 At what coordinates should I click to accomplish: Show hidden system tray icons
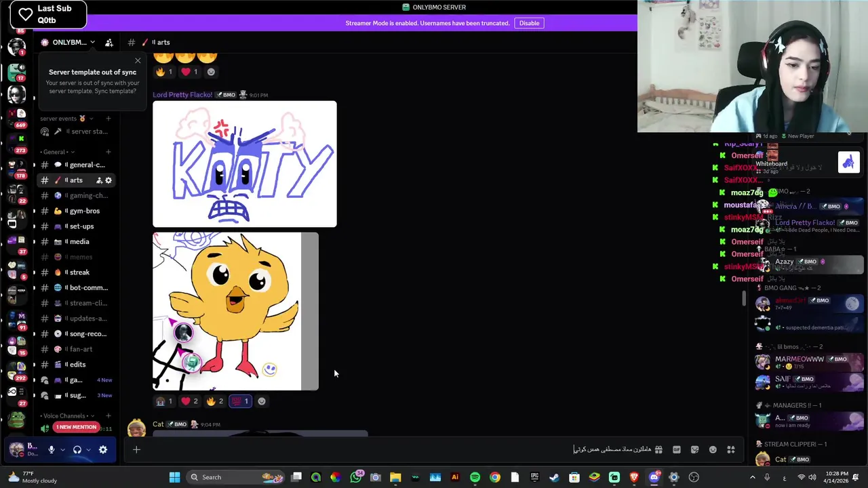[752, 477]
